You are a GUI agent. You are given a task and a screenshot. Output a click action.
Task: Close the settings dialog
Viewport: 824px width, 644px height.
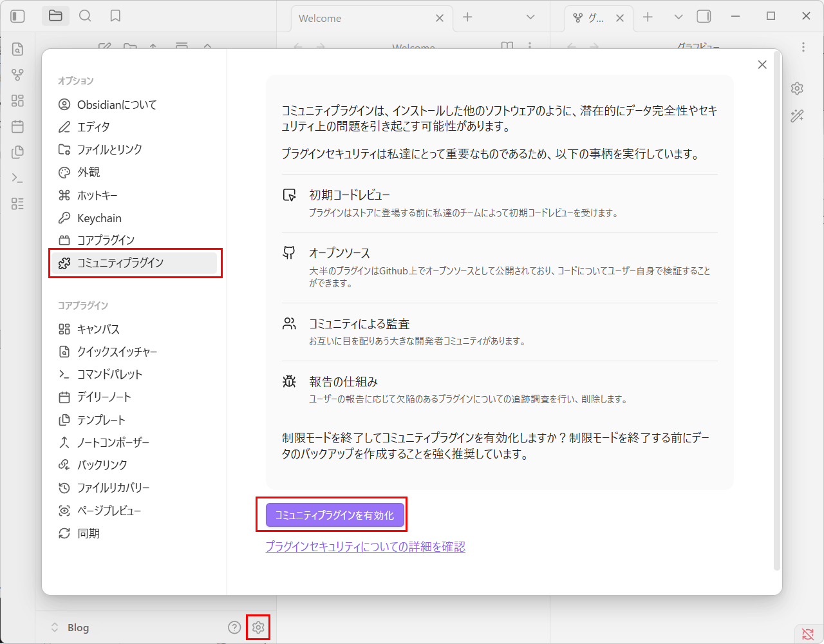(x=762, y=64)
